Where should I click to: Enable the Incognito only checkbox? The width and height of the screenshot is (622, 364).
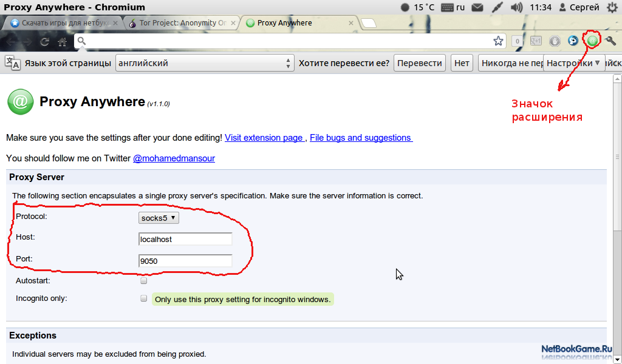[x=143, y=298]
